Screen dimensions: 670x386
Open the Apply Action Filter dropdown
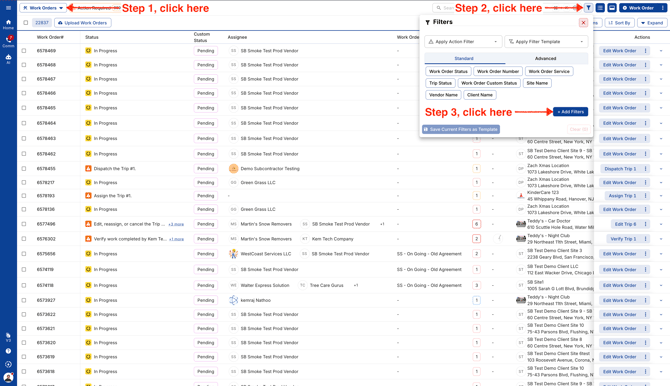click(463, 41)
